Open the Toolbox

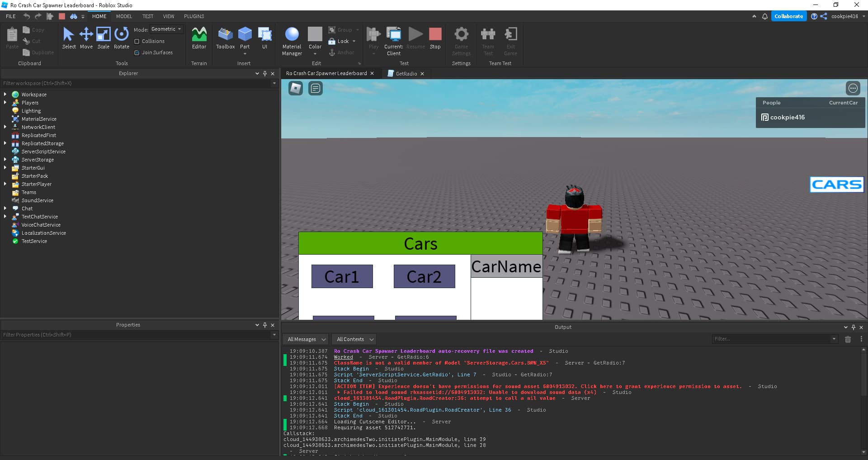pyautogui.click(x=225, y=38)
